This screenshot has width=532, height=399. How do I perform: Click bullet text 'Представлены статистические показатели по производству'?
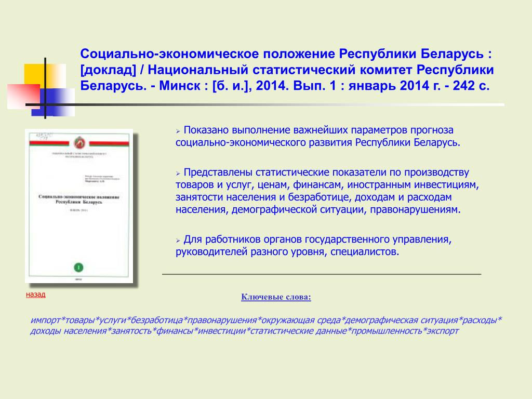[326, 172]
